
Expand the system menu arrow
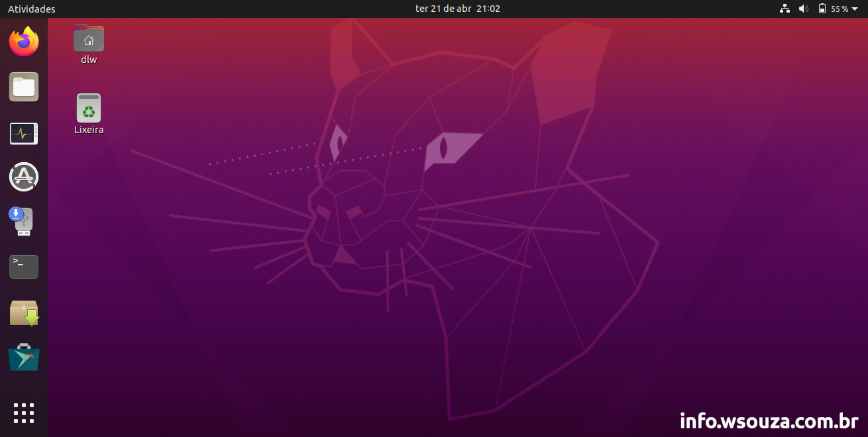pyautogui.click(x=855, y=9)
